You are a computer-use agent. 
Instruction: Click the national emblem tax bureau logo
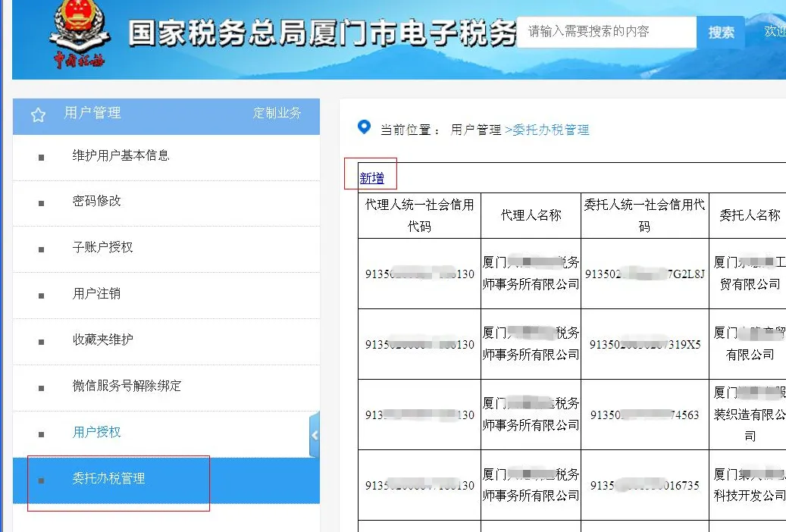click(76, 30)
